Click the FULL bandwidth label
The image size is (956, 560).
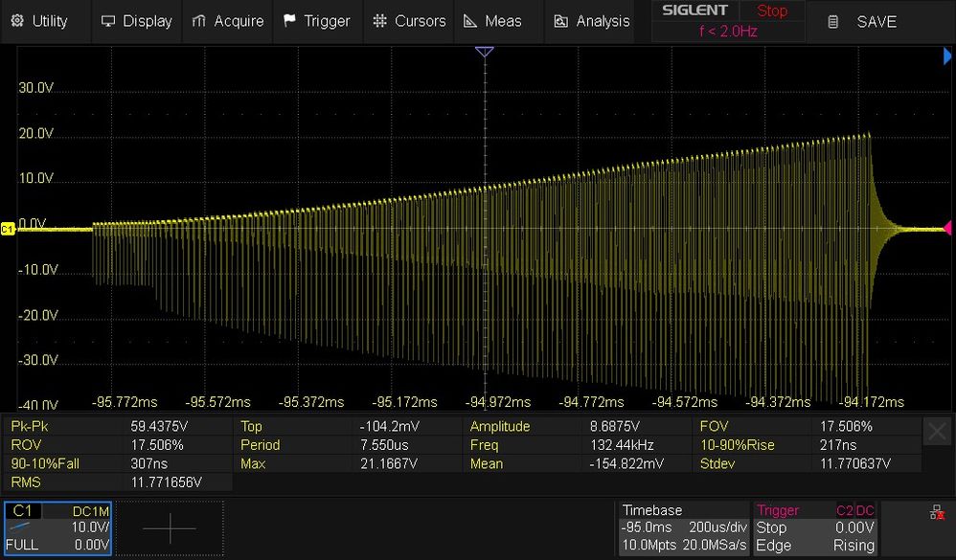21,545
